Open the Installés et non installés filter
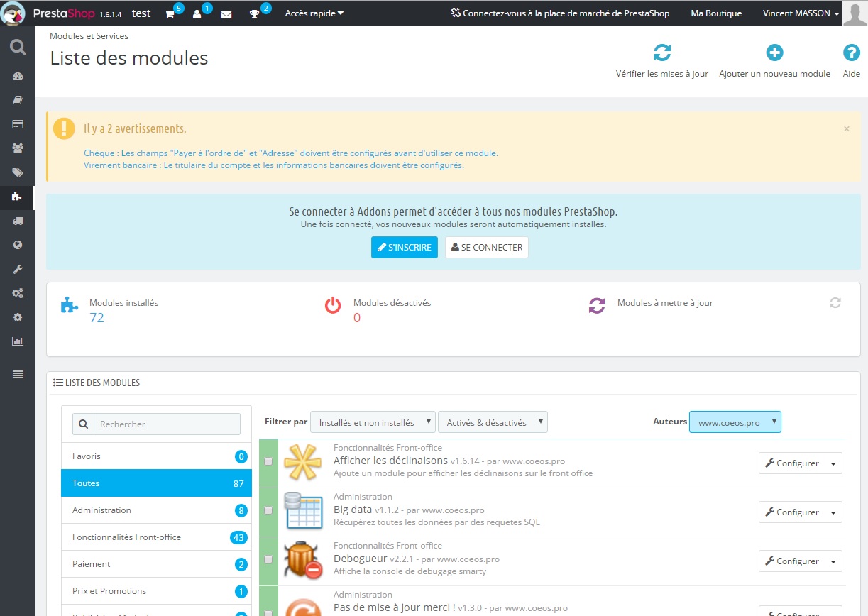This screenshot has width=868, height=616. coord(373,422)
